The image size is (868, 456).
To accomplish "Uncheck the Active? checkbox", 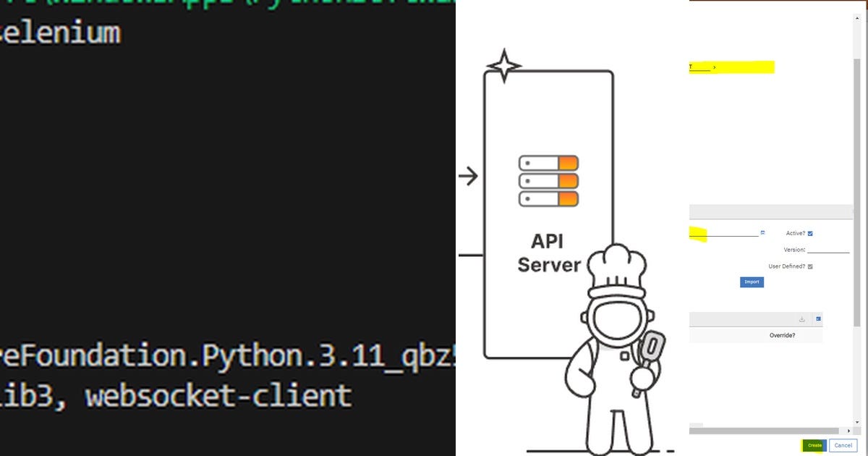I will (x=812, y=233).
